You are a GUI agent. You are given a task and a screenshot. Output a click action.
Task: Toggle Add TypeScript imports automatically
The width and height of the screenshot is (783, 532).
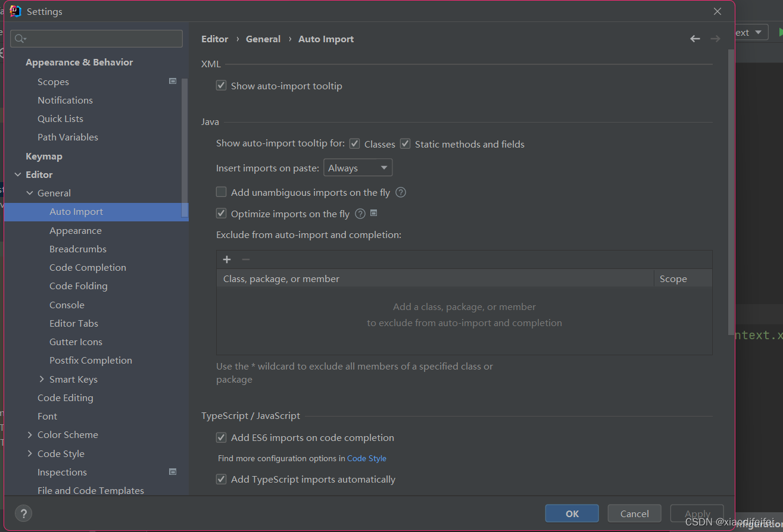pos(221,479)
